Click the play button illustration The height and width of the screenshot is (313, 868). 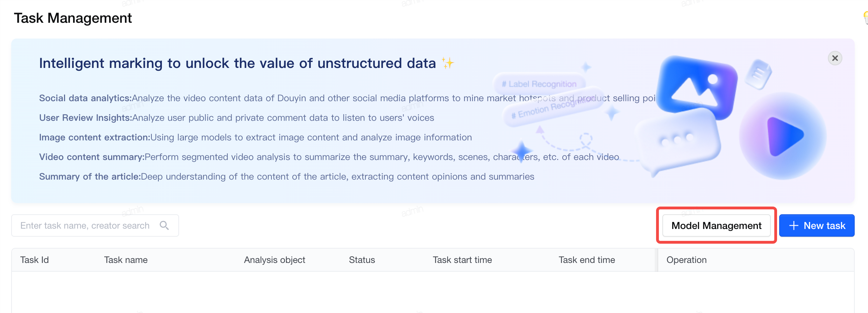783,136
